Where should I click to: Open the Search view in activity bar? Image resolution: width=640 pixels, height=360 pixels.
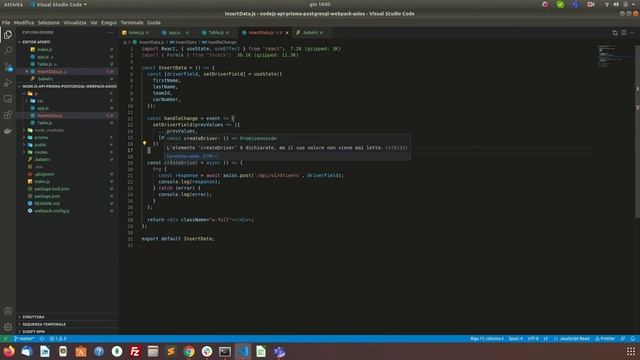tap(8, 51)
